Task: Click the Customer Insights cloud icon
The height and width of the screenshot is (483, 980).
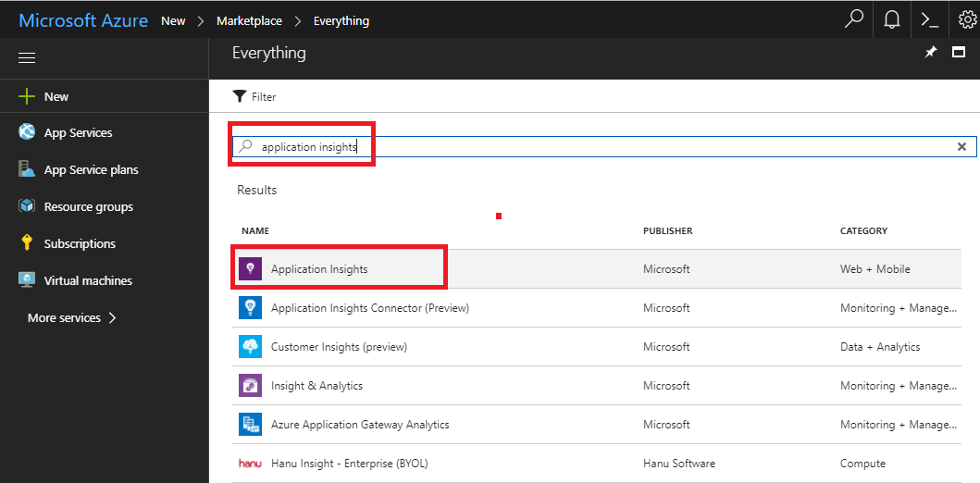Action: [x=250, y=346]
